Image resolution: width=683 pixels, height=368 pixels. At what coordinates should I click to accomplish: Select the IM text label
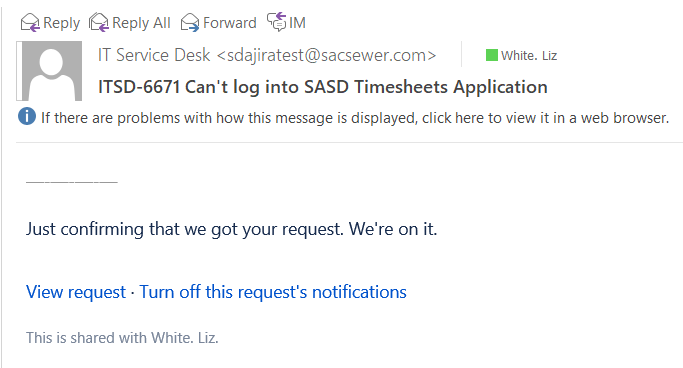(297, 23)
